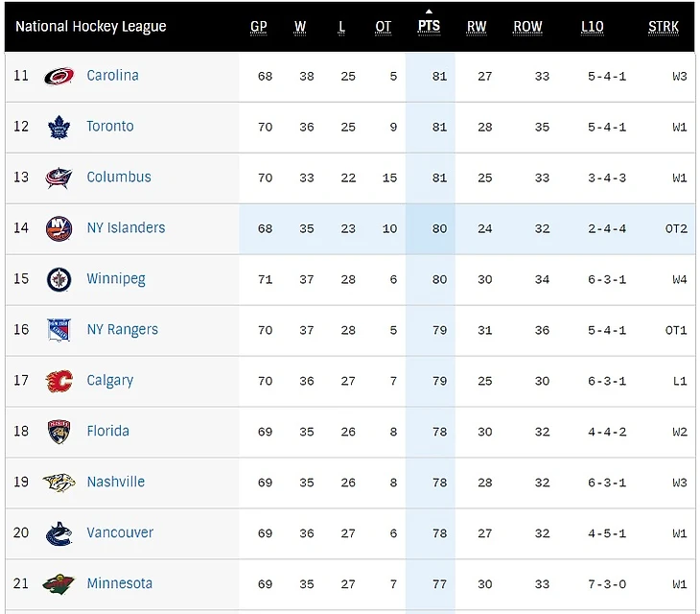Click the Calgary Flames logo
700x614 pixels.
pos(58,381)
